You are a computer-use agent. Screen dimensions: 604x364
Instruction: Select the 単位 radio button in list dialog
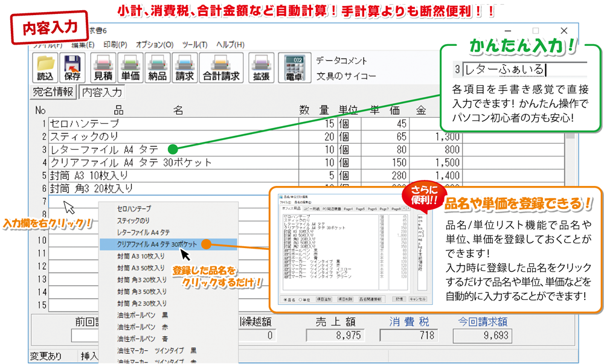click(x=300, y=299)
